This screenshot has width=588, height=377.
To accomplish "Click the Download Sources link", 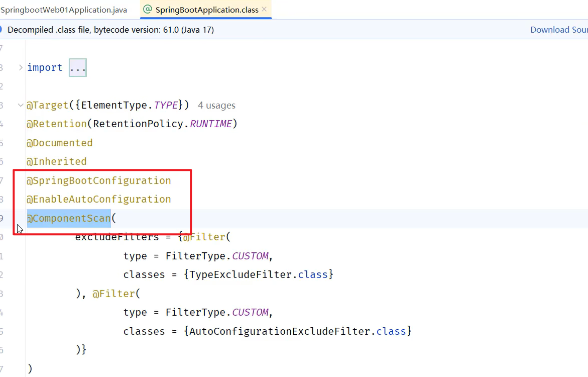I will click(x=559, y=30).
